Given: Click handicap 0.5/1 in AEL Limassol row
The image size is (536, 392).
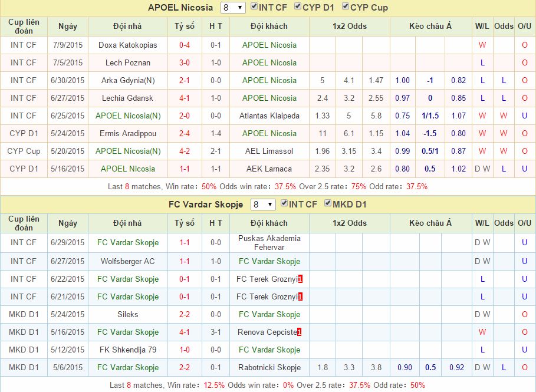Looking at the screenshot, I should click(x=430, y=151).
